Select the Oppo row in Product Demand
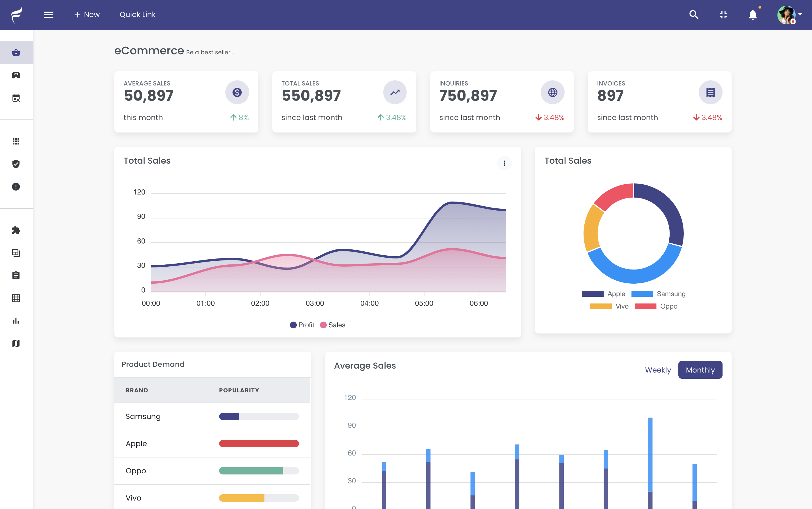 [x=212, y=470]
